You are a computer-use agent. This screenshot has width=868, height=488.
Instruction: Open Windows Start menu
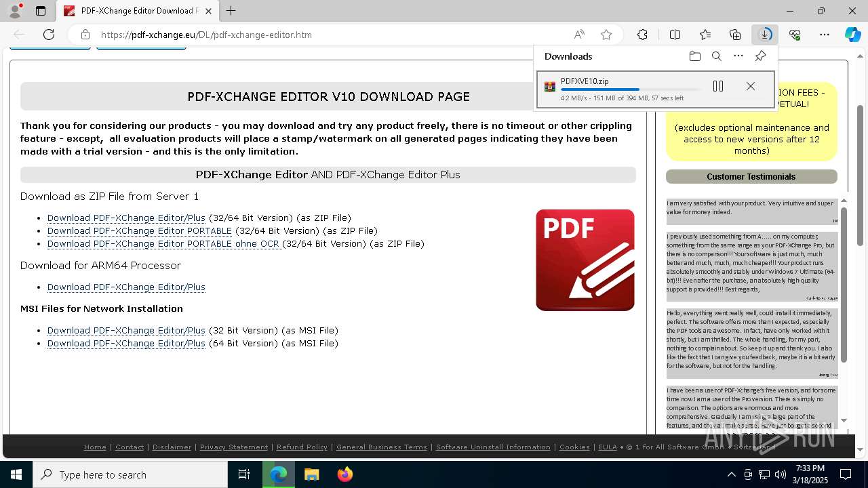16,474
